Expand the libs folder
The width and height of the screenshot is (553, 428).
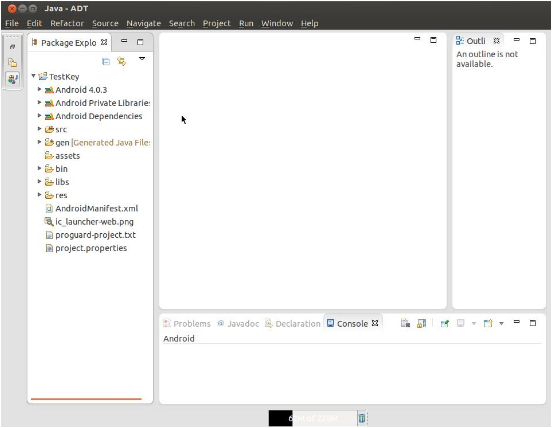click(40, 181)
